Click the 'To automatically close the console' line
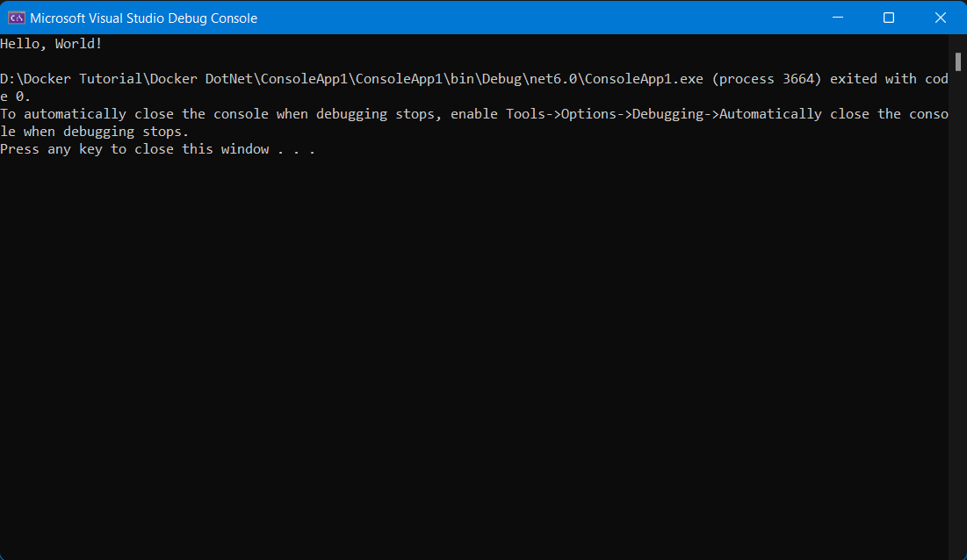This screenshot has width=967, height=560. click(x=474, y=114)
